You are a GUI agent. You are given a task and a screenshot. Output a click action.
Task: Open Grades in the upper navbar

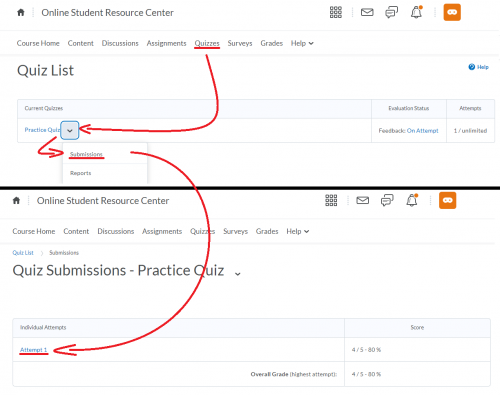272,43
